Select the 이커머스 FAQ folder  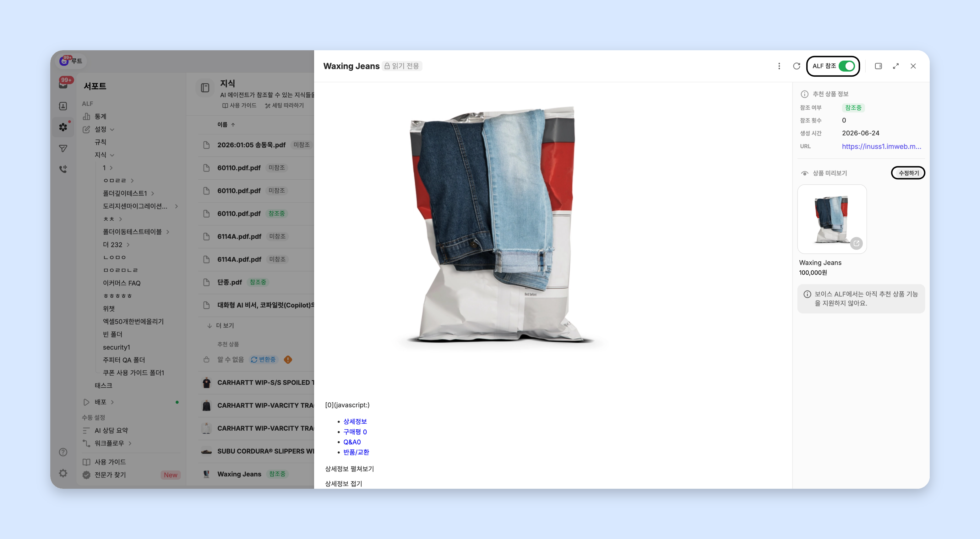point(122,283)
